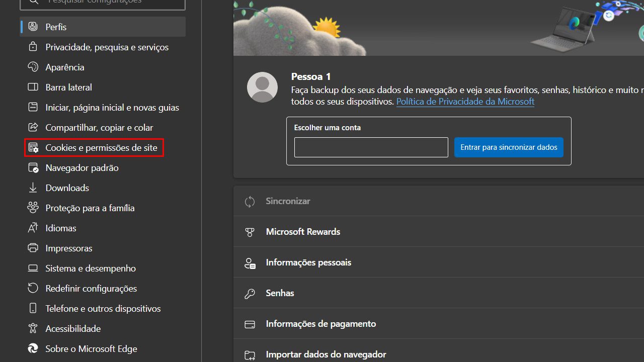Click the Pessoa 1 profile name
The height and width of the screenshot is (362, 644).
tap(311, 76)
